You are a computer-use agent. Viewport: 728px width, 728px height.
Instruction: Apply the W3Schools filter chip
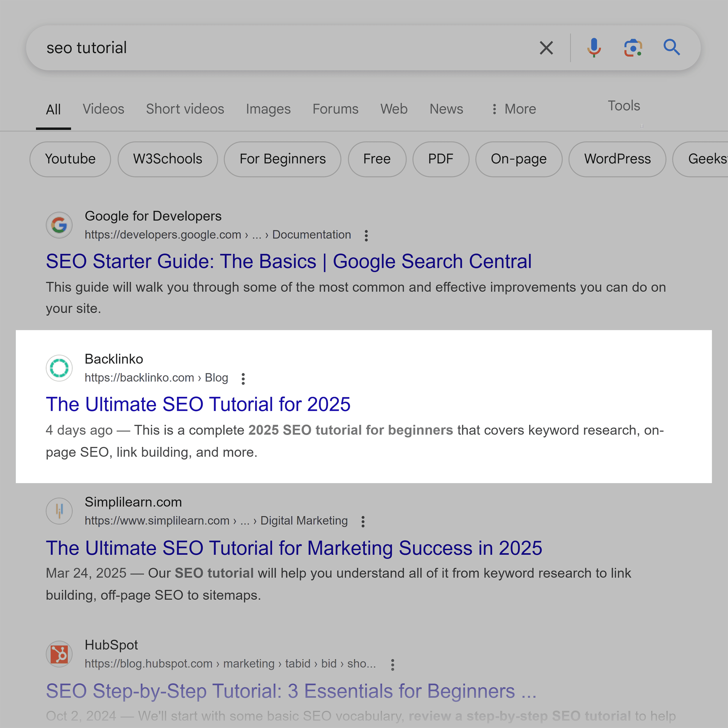[168, 159]
